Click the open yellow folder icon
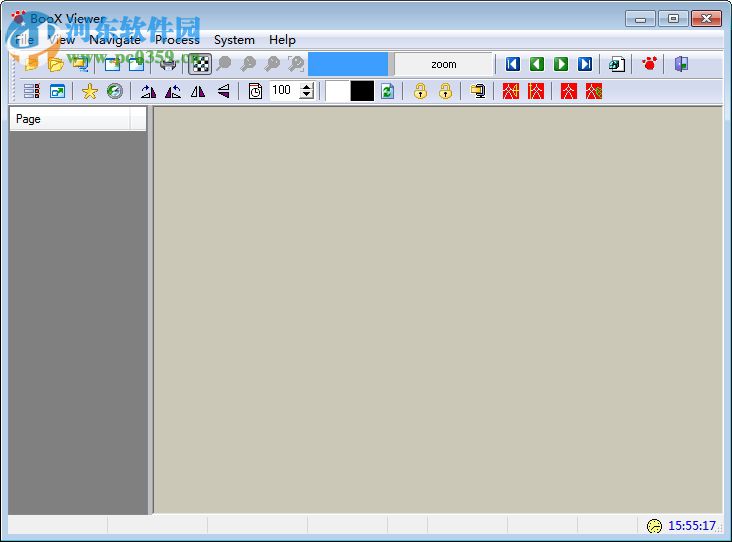The image size is (732, 542). (x=56, y=64)
